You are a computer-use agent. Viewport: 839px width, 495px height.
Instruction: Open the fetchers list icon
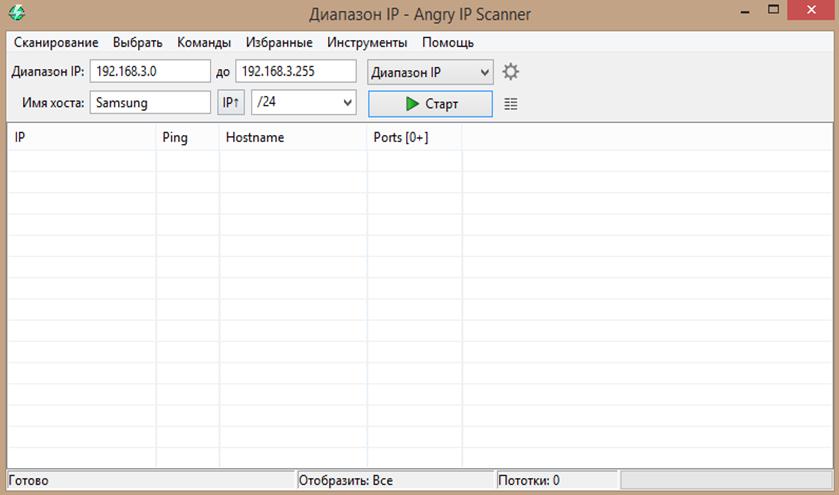[510, 104]
